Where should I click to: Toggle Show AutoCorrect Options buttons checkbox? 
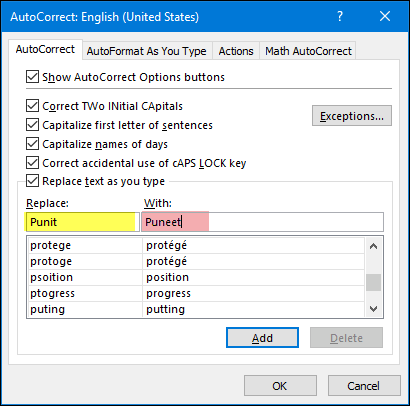tap(32, 77)
